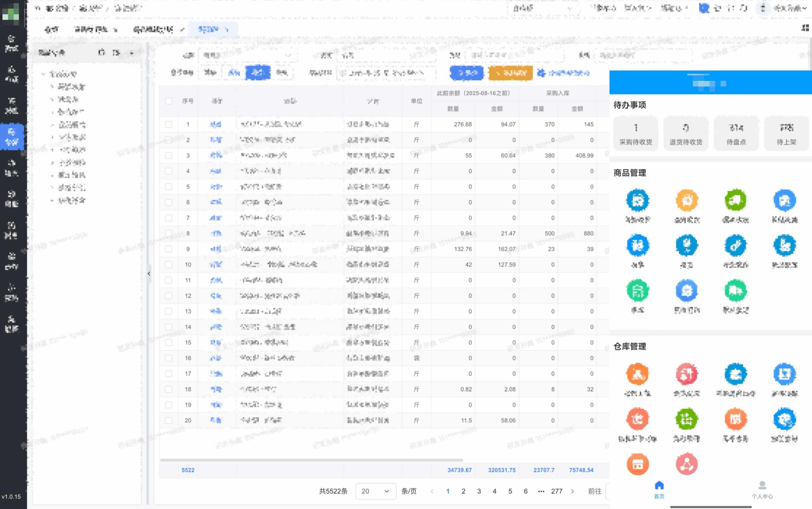Screen dimensions: 812x509
Task: Click the 共5522条 total count text
Action: point(333,492)
